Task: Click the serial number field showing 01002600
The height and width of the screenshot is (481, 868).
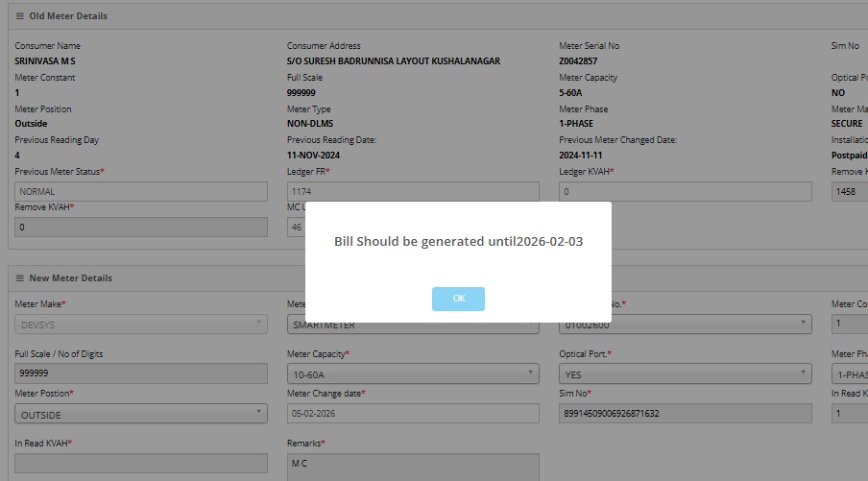Action: pos(685,325)
